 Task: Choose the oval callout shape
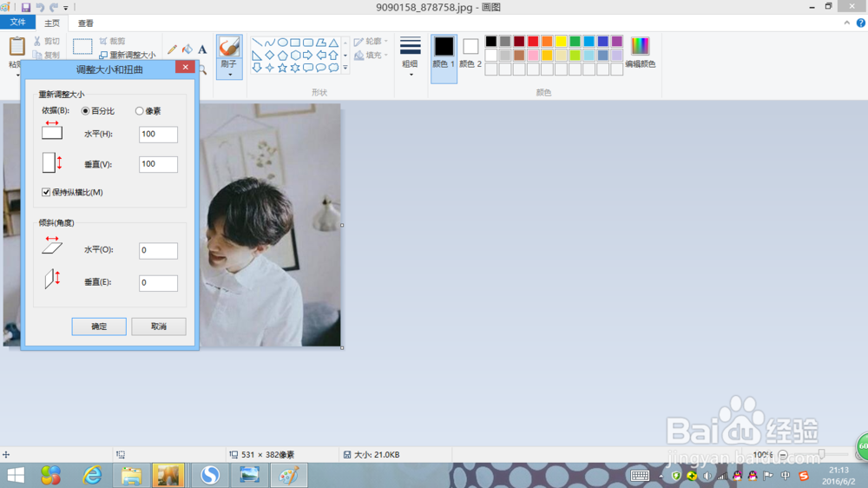[320, 68]
